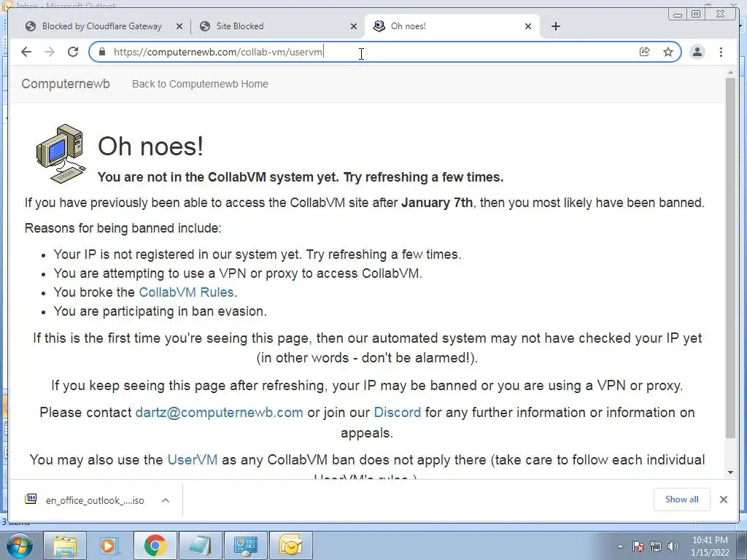Open the Chrome profile avatar menu

tap(697, 52)
